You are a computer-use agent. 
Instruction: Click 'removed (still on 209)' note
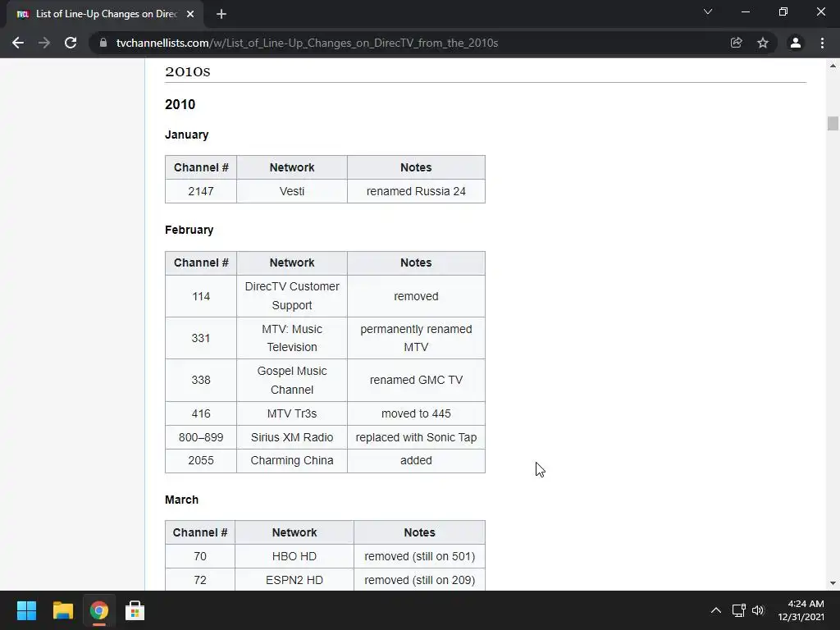point(419,580)
